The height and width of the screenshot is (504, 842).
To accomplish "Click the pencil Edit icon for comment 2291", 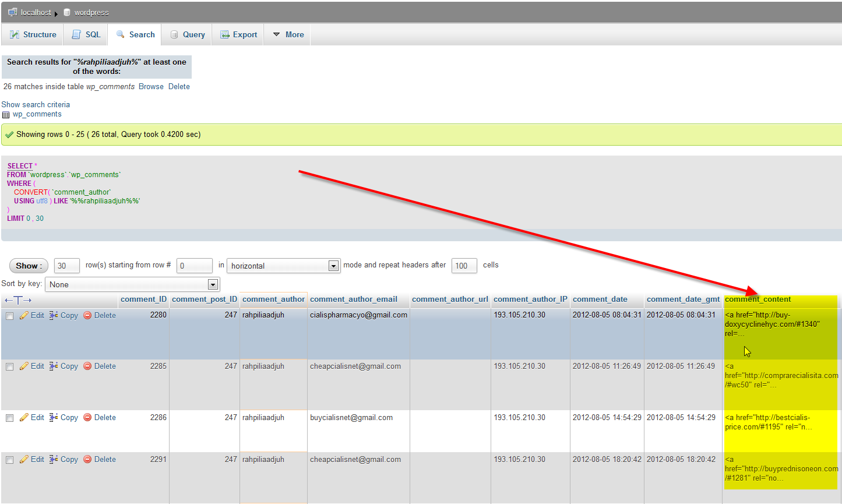I will click(x=24, y=460).
